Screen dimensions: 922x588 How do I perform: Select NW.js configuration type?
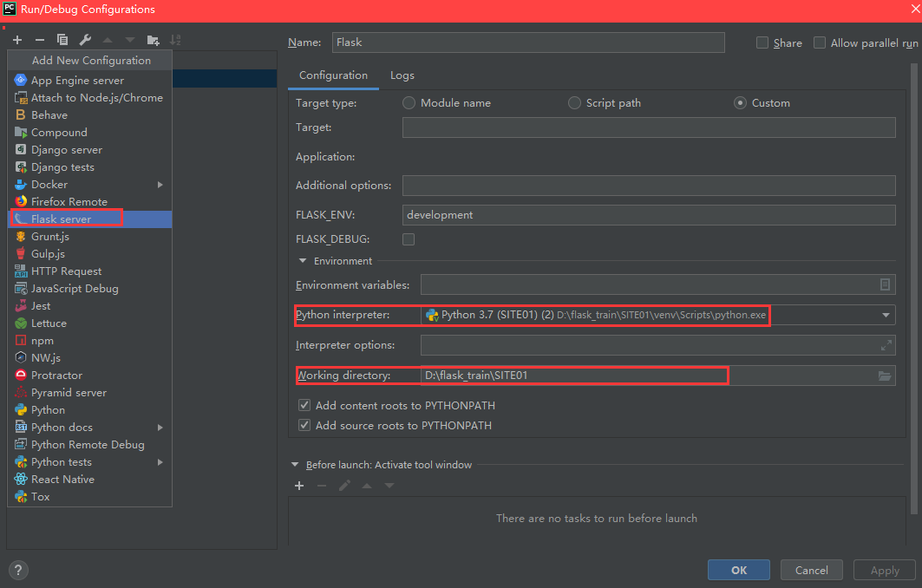point(90,357)
